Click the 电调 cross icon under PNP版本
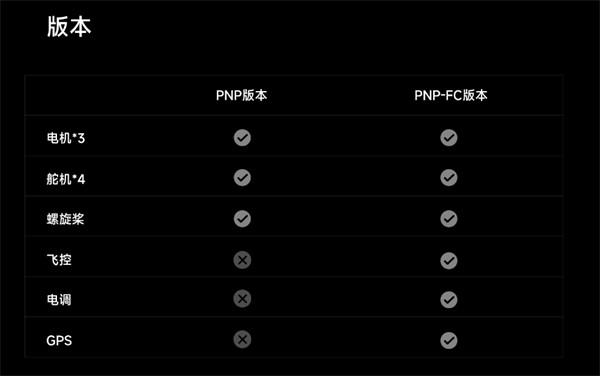 coord(242,299)
